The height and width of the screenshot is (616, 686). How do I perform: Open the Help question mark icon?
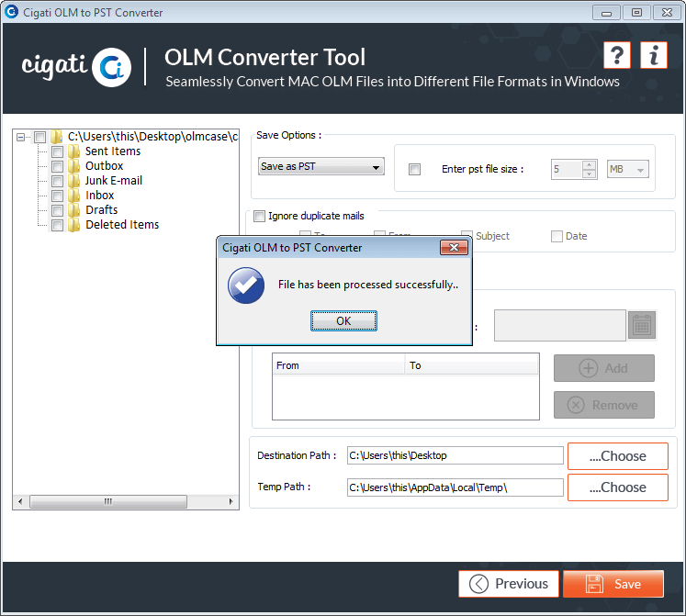click(x=617, y=56)
